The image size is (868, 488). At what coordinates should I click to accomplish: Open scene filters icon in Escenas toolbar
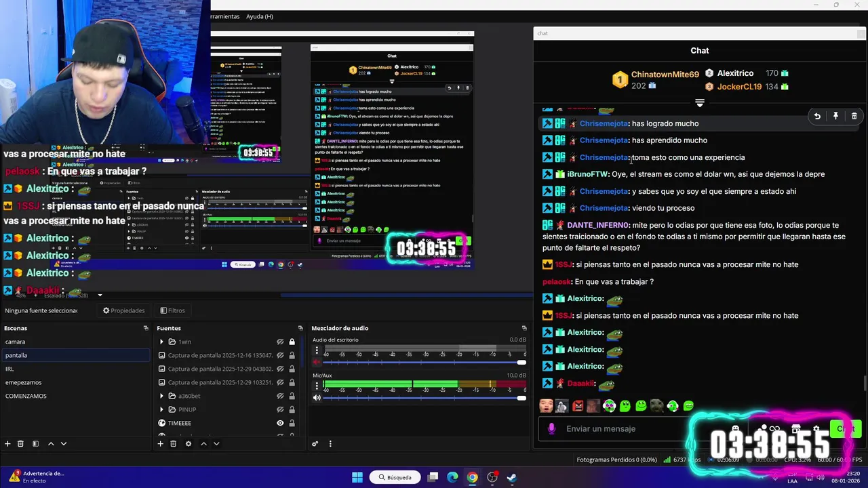(x=35, y=444)
